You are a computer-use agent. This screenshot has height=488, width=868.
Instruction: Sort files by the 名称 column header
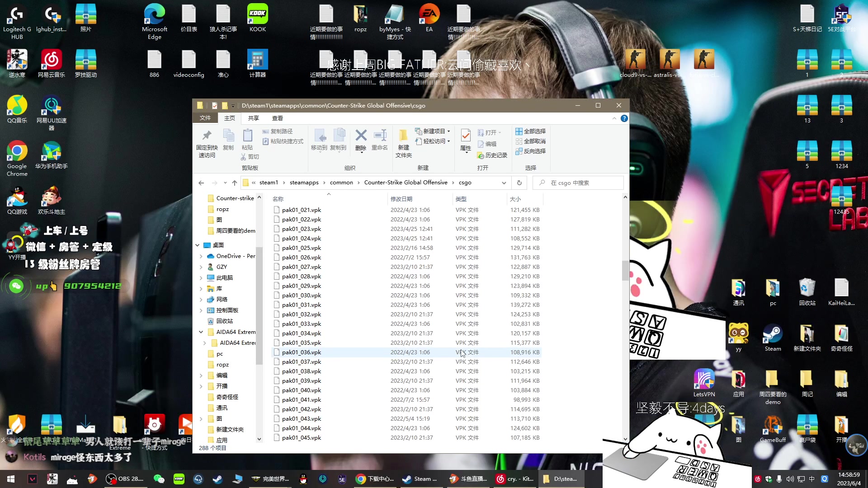329,199
